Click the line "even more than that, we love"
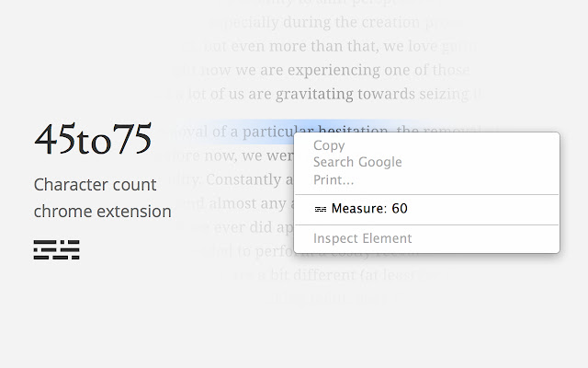Screen dimensions: 588x368 [335, 47]
